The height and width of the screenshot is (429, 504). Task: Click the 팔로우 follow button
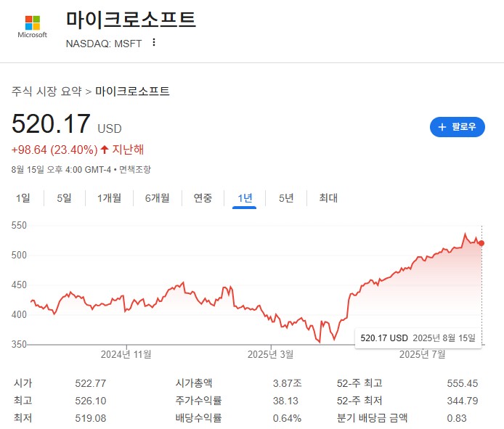(x=457, y=127)
